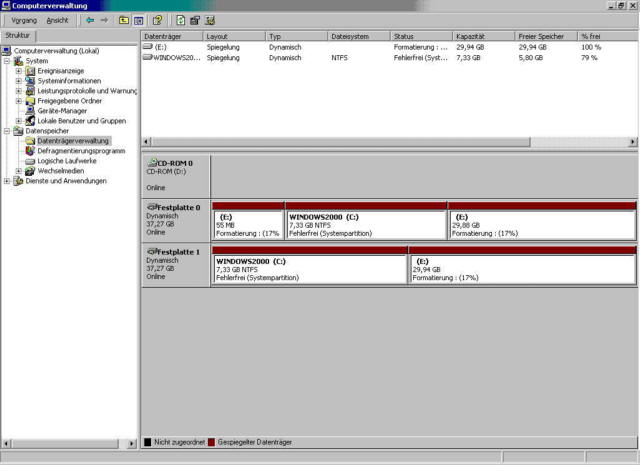Click the 29,94 GB capacity cell

point(470,47)
